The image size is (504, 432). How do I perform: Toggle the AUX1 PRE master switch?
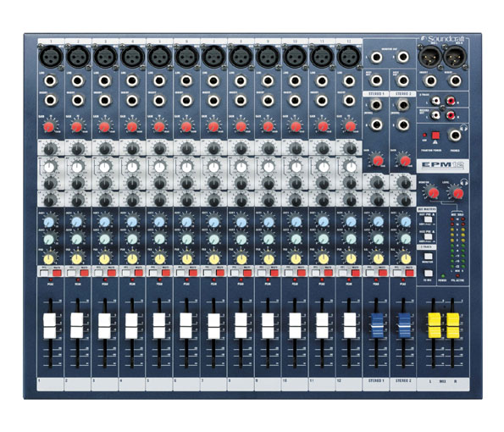pos(428,219)
